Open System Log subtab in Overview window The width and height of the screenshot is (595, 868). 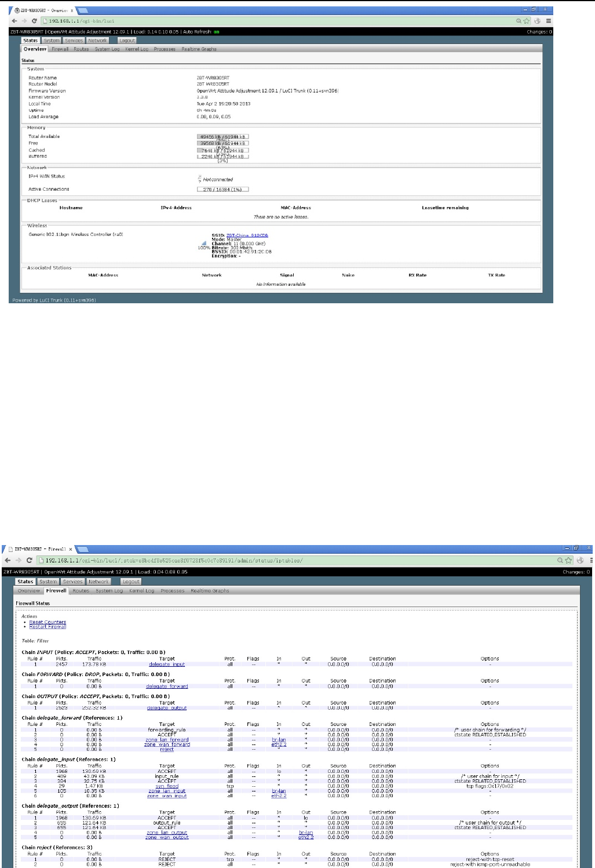[107, 49]
